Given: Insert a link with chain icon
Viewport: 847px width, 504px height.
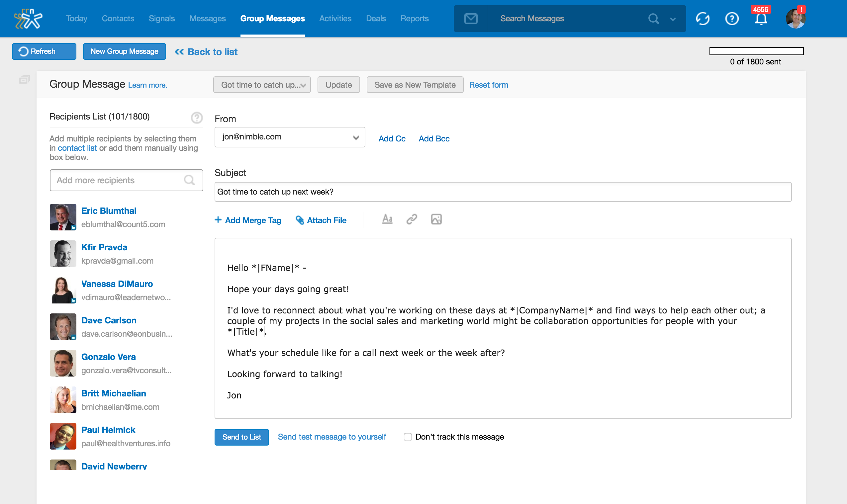Looking at the screenshot, I should coord(412,219).
